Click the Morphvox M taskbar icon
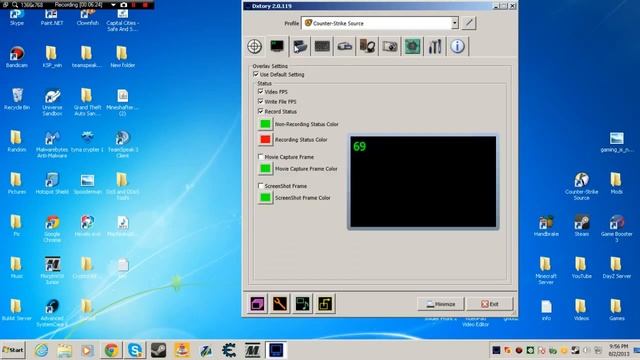 click(x=252, y=350)
